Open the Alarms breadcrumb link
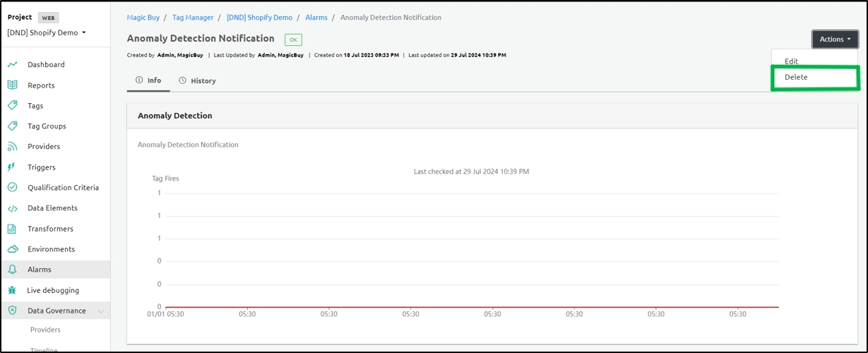The image size is (868, 353). point(316,18)
